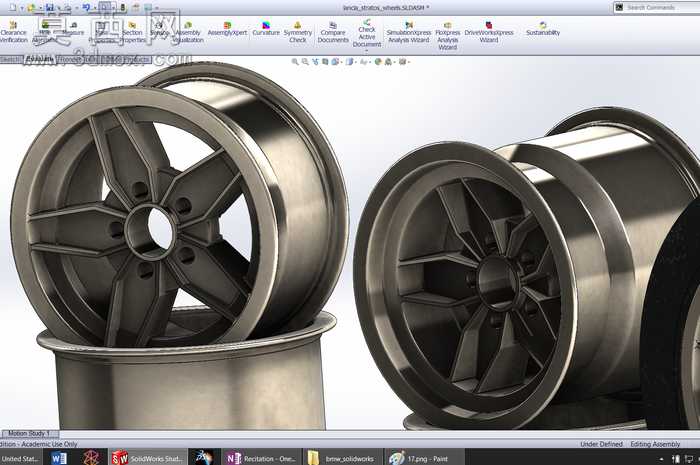Select the Measure tool
Viewport: 700px width, 465px height.
(x=73, y=29)
